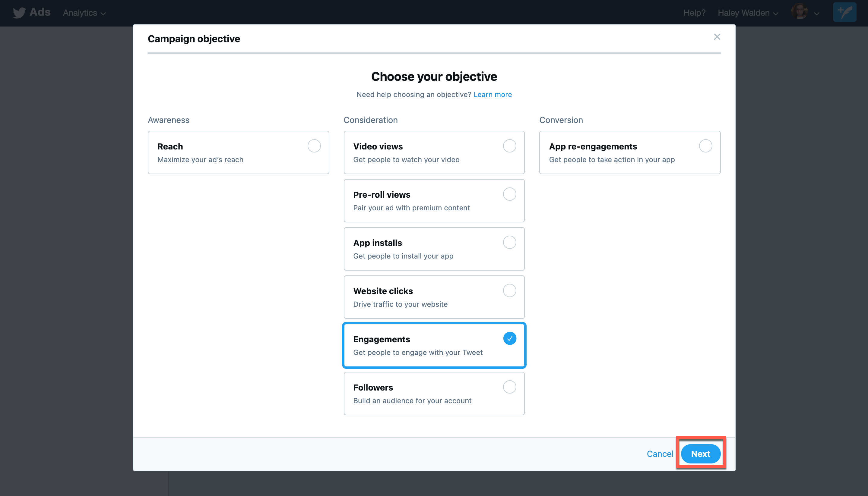Select the Reach objective radio button

pos(314,146)
